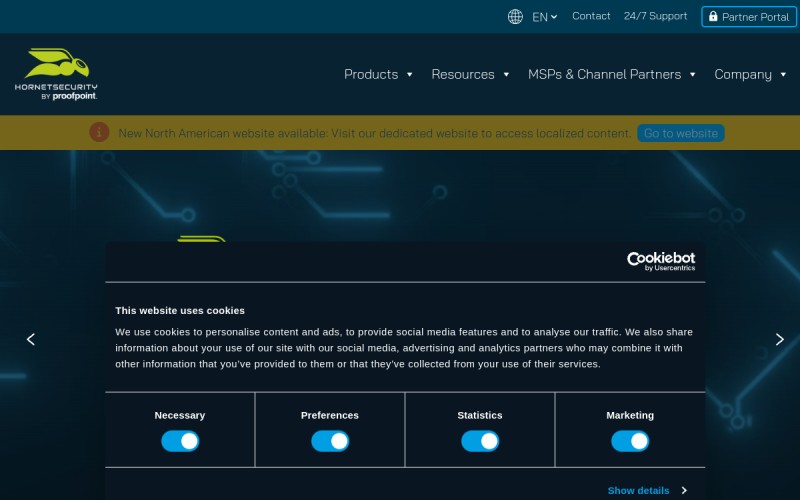Open the Contact link
800x500 pixels.
(x=591, y=16)
